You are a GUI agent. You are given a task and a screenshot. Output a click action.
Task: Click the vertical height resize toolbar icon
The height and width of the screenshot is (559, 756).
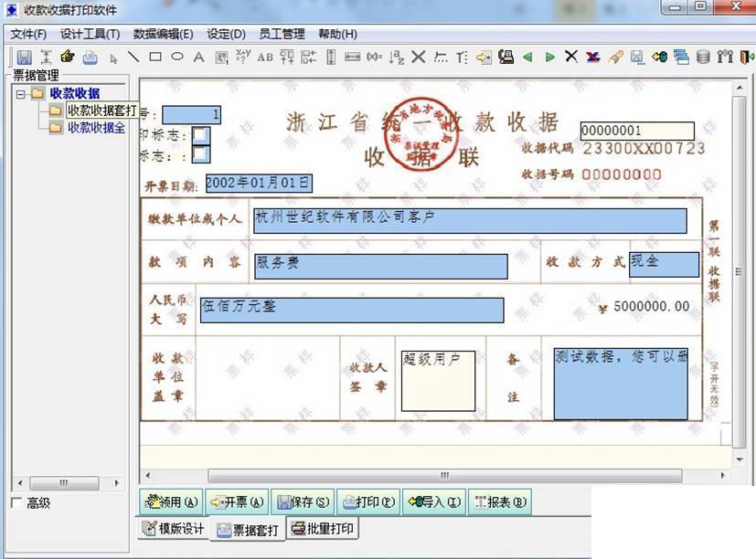[x=331, y=57]
